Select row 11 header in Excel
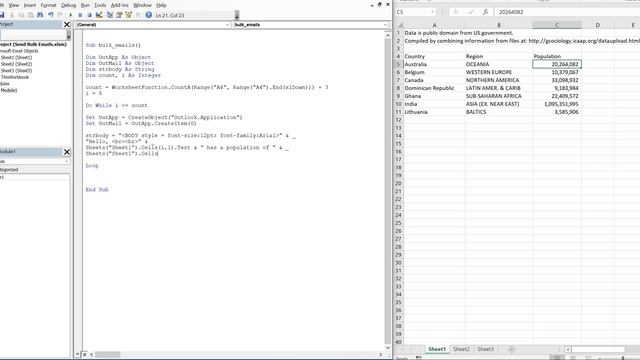The width and height of the screenshot is (640, 360). coord(399,112)
